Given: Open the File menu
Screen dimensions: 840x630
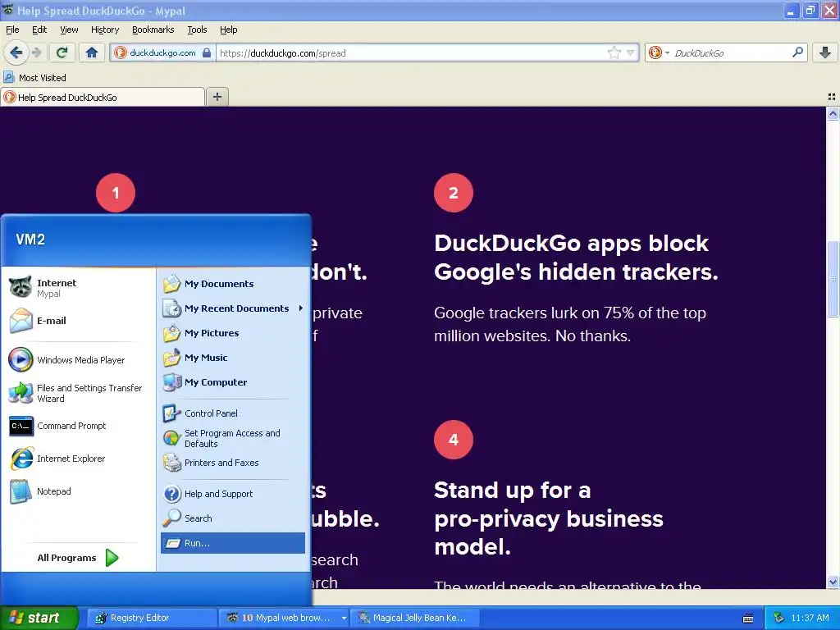Looking at the screenshot, I should [x=12, y=30].
